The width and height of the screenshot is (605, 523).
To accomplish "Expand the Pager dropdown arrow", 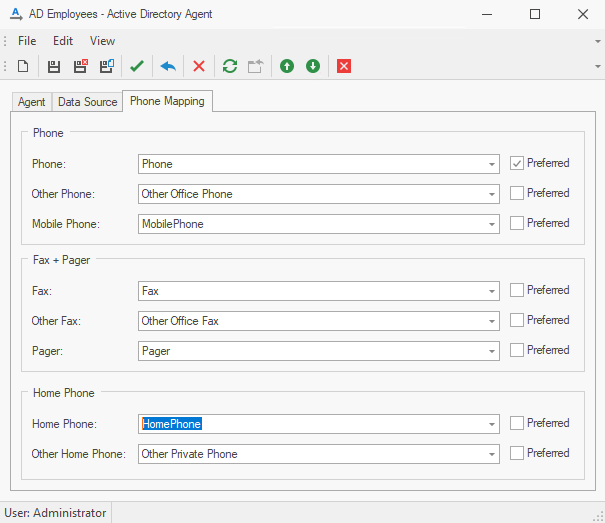I will [492, 351].
